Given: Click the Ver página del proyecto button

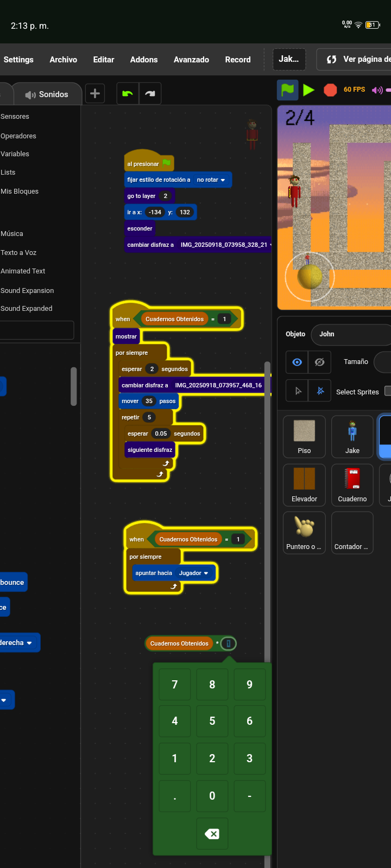Looking at the screenshot, I should [x=354, y=59].
